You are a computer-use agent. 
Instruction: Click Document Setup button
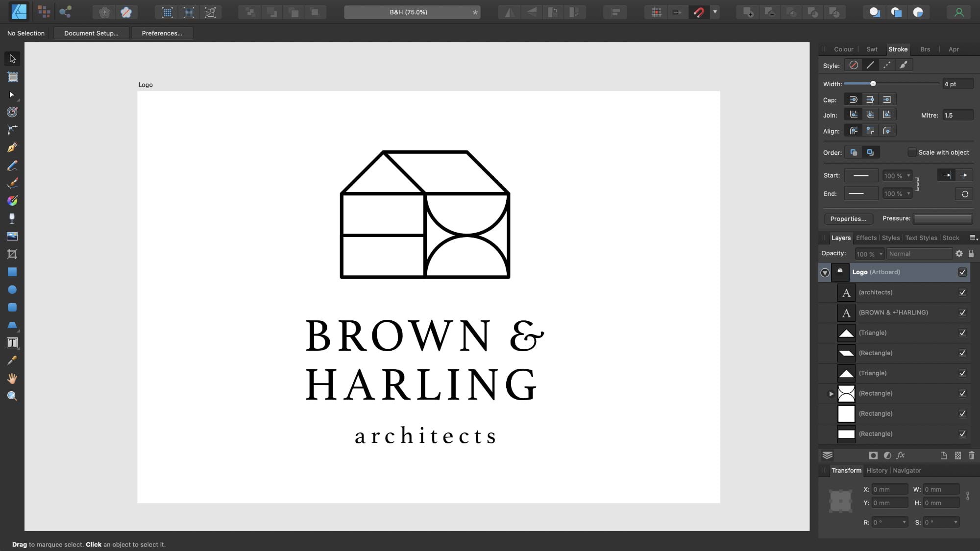point(91,33)
